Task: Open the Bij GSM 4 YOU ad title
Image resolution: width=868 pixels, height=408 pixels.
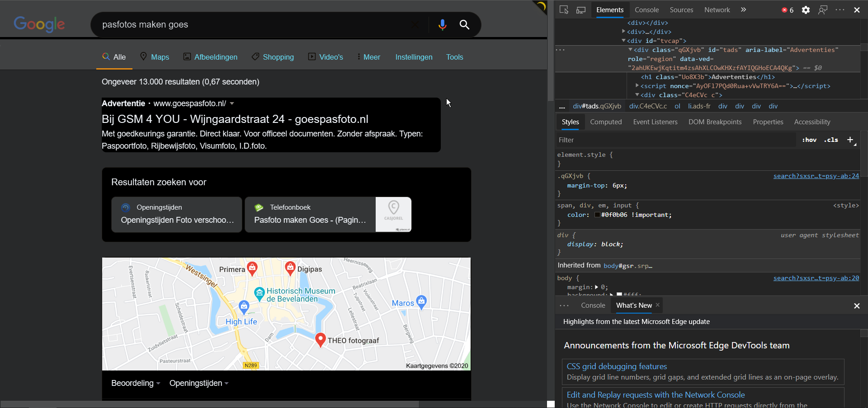Action: click(x=235, y=119)
